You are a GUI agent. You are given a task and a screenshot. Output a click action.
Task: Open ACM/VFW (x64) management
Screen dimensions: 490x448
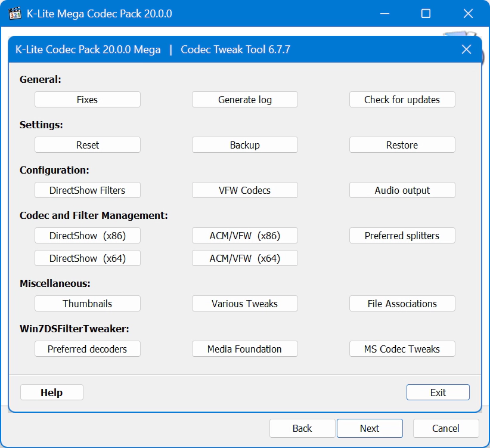[x=244, y=258]
